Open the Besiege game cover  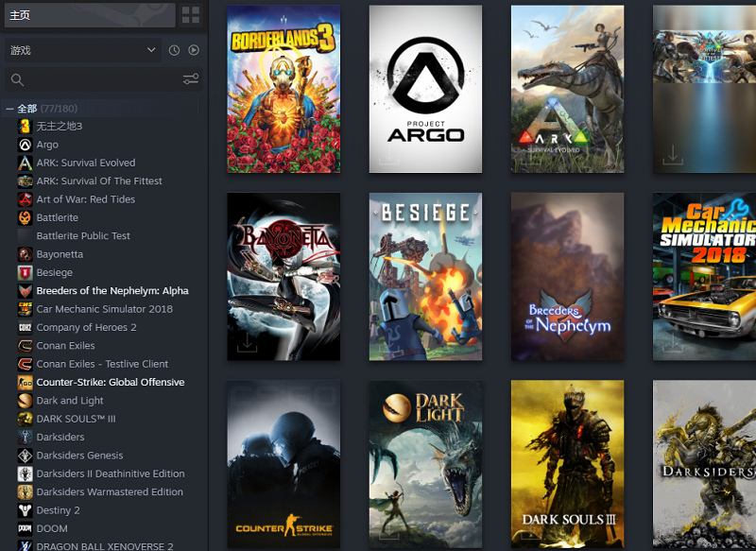click(x=425, y=277)
